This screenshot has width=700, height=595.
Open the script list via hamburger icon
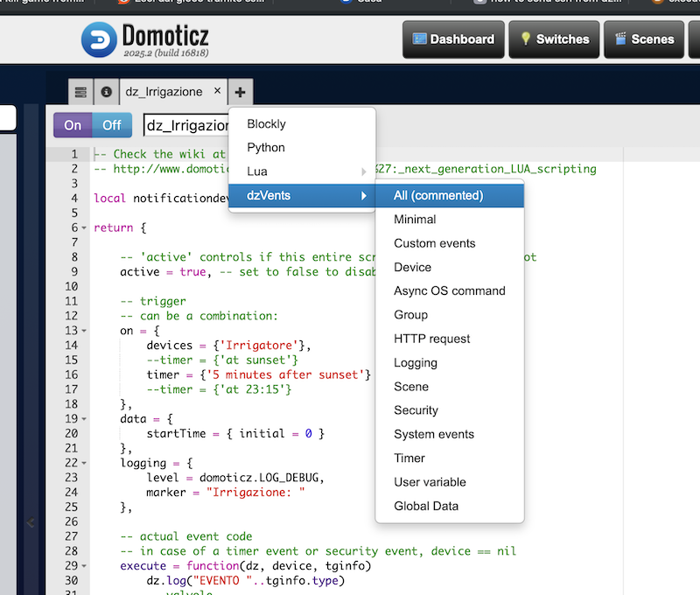click(x=81, y=92)
